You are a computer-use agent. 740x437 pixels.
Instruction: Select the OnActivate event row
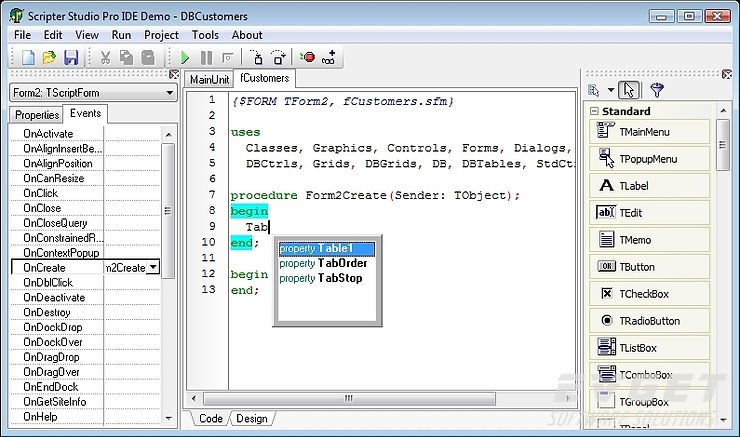click(x=85, y=134)
